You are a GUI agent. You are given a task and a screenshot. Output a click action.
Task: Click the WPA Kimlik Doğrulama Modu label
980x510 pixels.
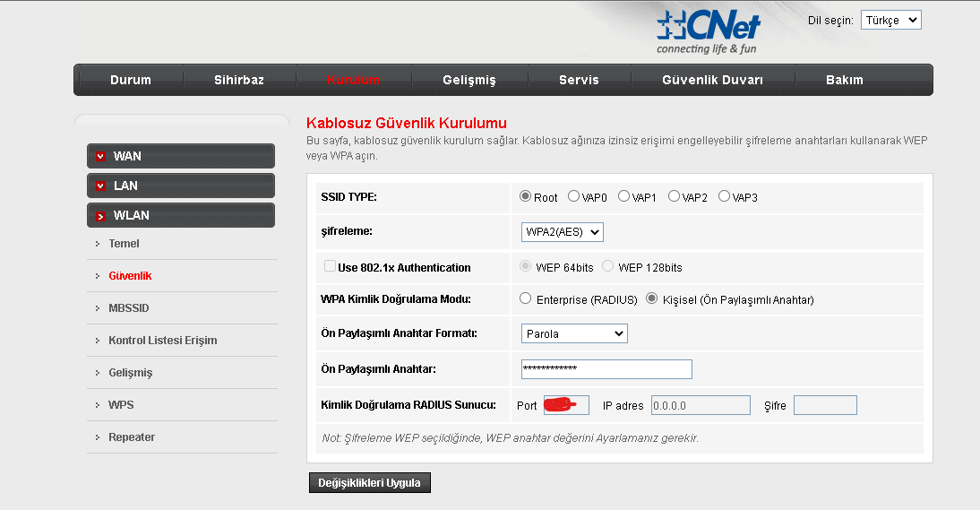tap(396, 299)
